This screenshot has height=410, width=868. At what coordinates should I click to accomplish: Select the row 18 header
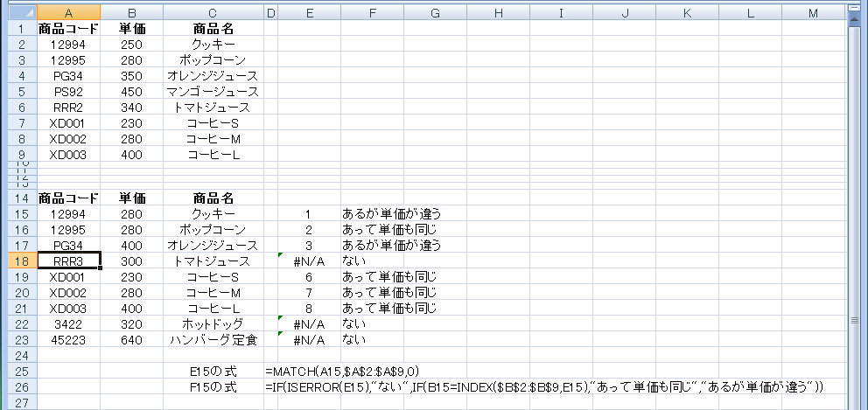coord(17,261)
